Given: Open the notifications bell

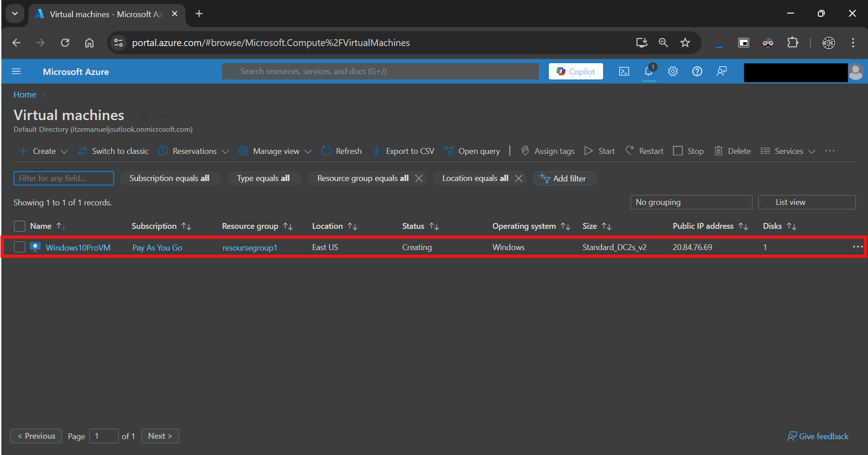Looking at the screenshot, I should click(x=649, y=71).
